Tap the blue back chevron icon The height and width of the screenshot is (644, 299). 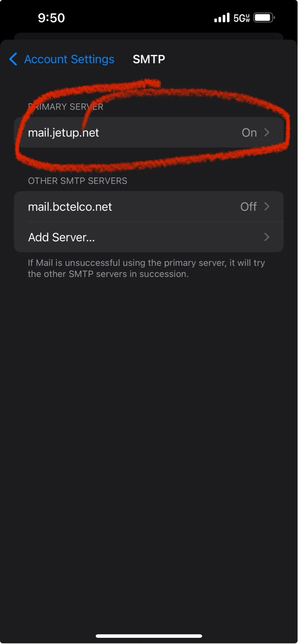click(13, 59)
